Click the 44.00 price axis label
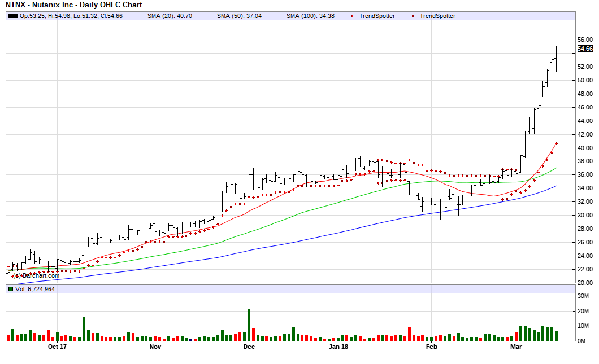Image resolution: width=599 pixels, height=364 pixels. [x=585, y=121]
